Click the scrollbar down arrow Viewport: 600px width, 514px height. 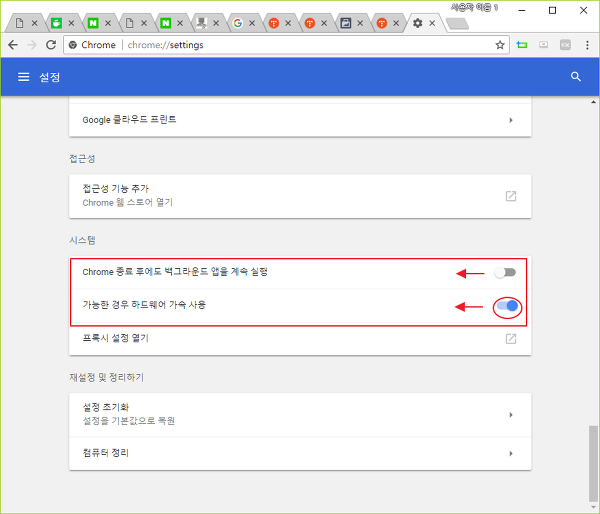[x=593, y=507]
